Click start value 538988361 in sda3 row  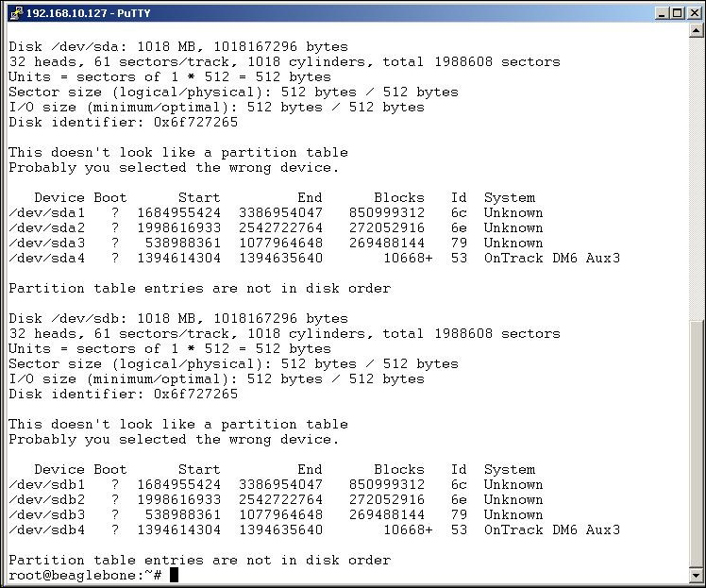[183, 244]
